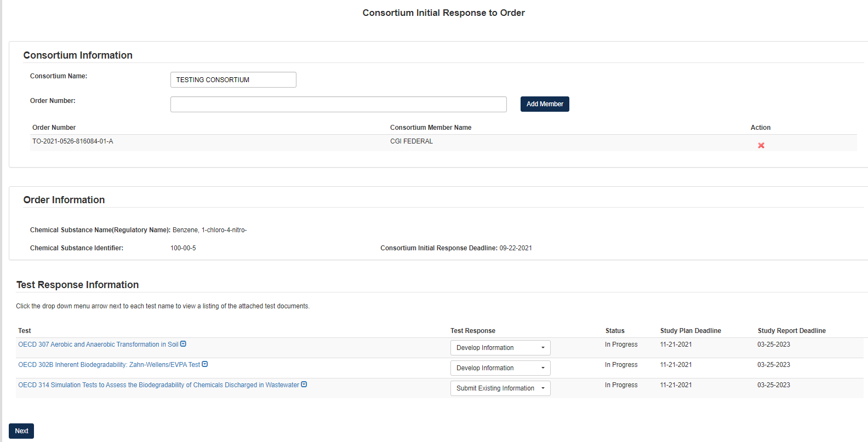The image size is (868, 442).
Task: Expand document list for OECD 307 test
Action: (x=184, y=344)
